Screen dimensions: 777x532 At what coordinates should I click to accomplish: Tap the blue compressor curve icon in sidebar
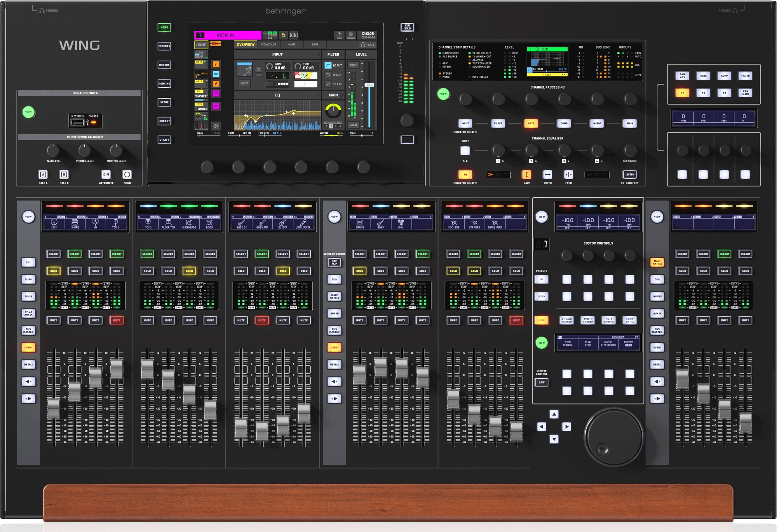216,75
